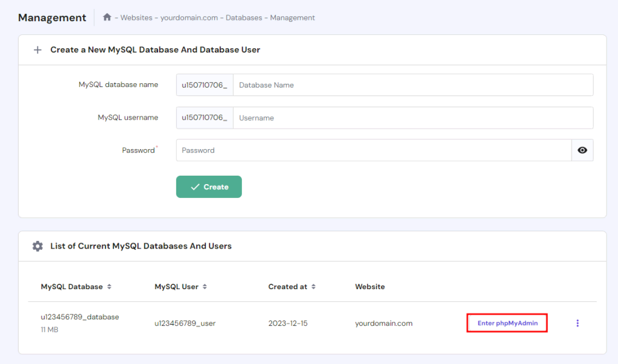Toggle sorting on the MySQL User column
618x364 pixels.
[206, 287]
